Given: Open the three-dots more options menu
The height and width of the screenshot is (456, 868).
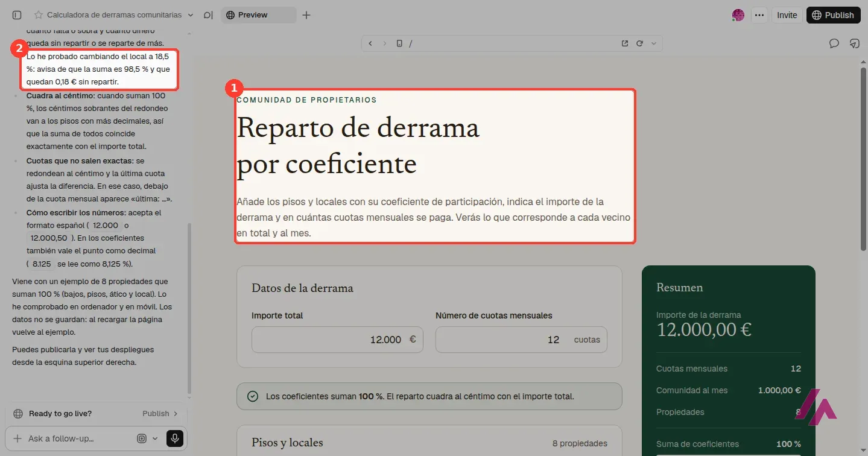Looking at the screenshot, I should [759, 15].
